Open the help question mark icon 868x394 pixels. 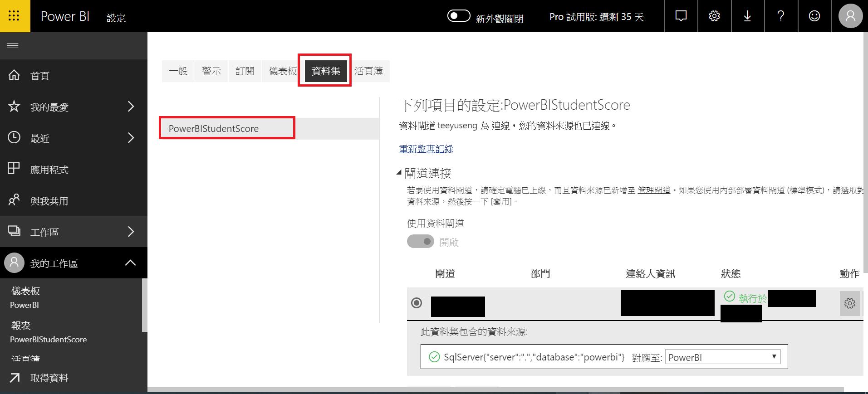(781, 16)
